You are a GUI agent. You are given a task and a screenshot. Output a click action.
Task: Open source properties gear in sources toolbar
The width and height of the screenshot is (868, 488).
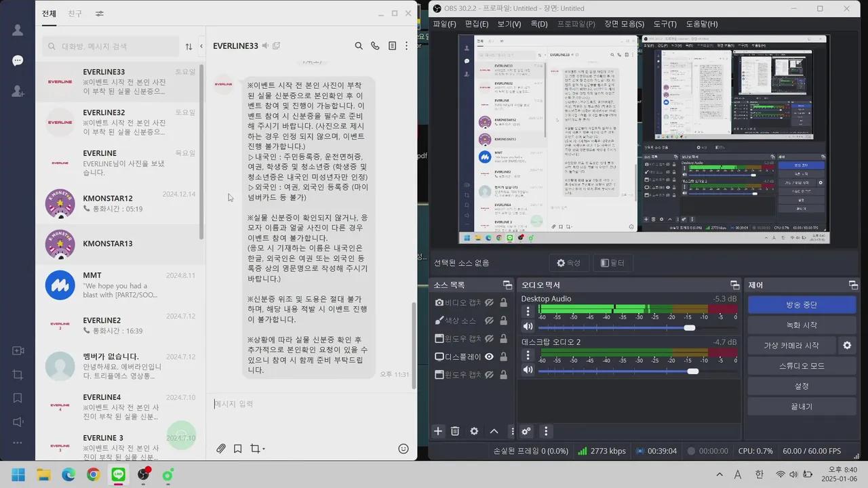click(x=474, y=431)
